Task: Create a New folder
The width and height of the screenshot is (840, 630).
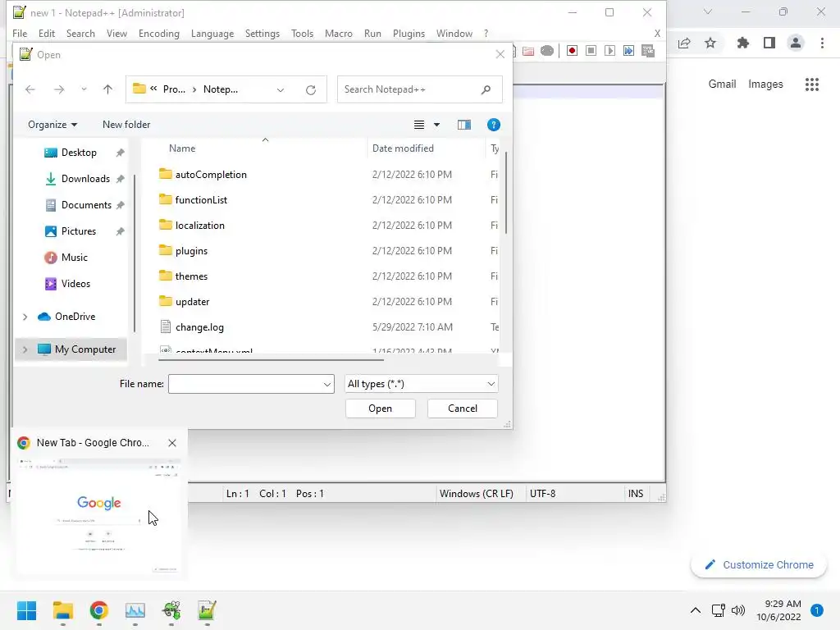Action: pos(126,125)
